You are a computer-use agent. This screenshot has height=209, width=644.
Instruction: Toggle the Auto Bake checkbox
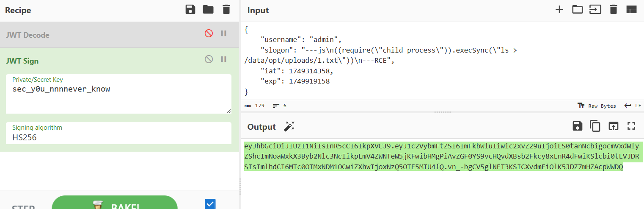click(210, 204)
